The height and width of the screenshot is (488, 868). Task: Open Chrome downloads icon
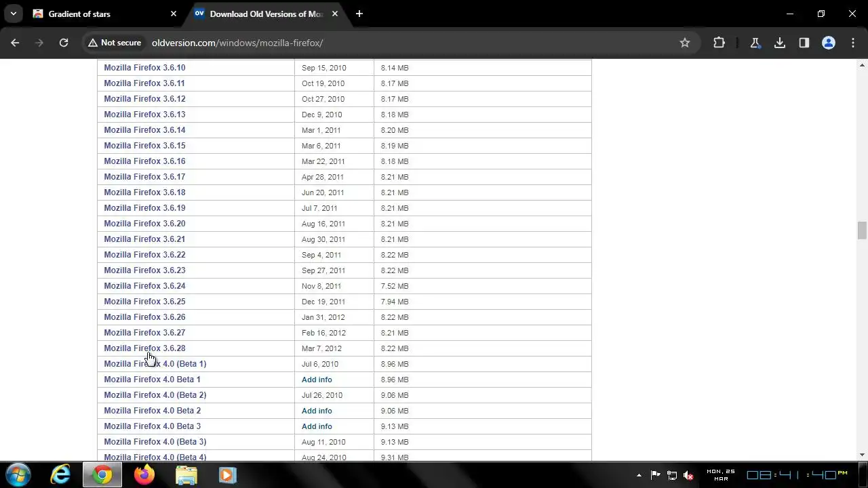click(x=780, y=43)
